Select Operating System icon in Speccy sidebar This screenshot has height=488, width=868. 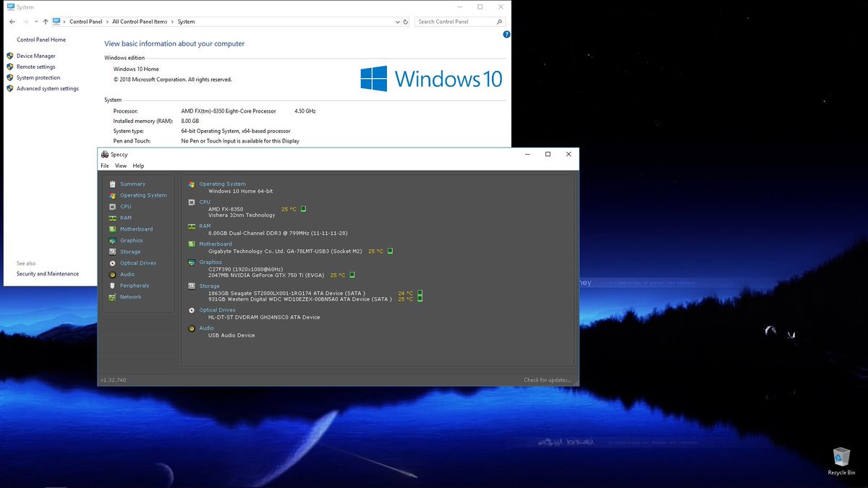click(x=112, y=195)
